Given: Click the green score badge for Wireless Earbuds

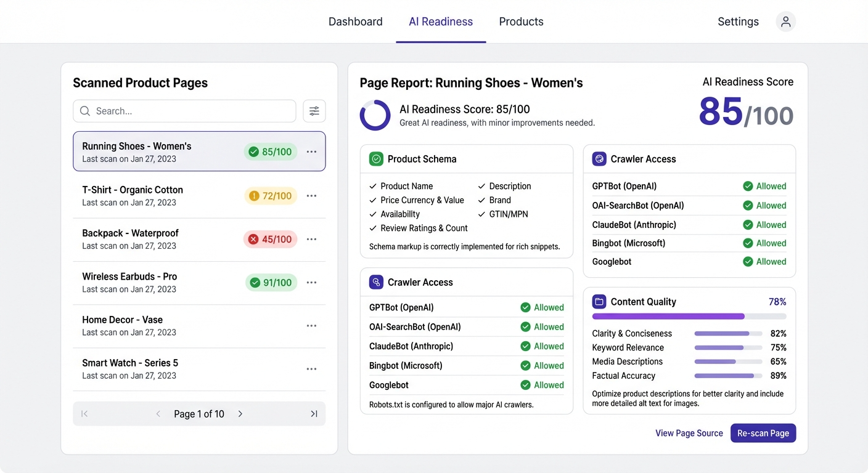Looking at the screenshot, I should (271, 282).
